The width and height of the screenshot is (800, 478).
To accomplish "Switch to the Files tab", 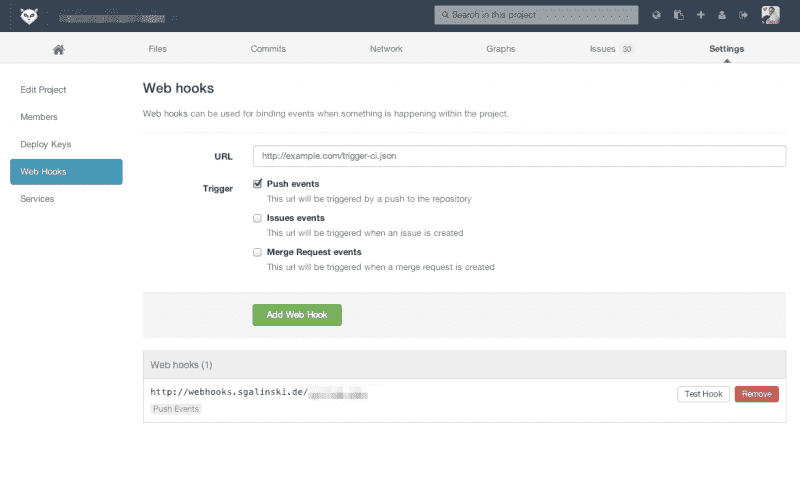I will (x=158, y=49).
